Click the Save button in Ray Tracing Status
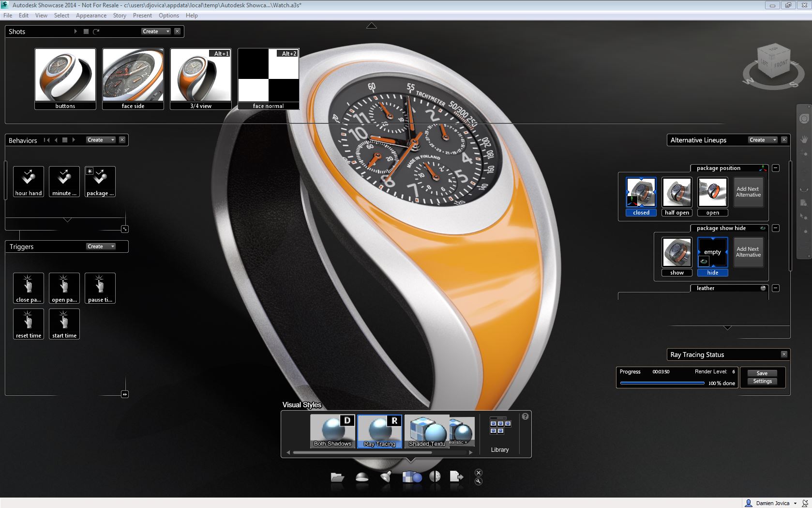 point(762,373)
